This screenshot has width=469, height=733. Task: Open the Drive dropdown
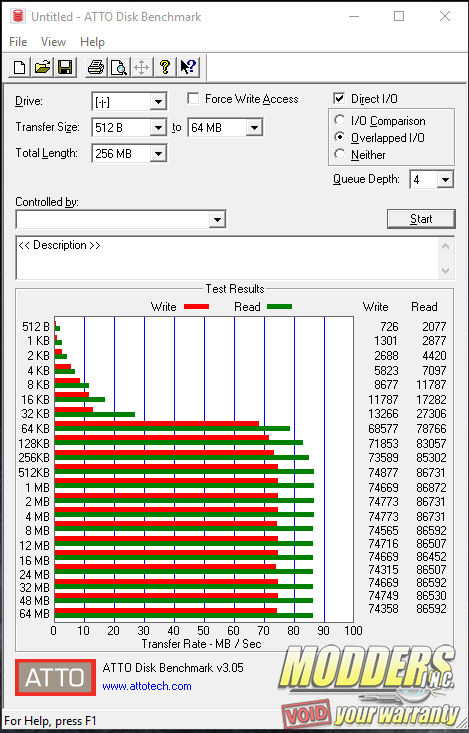pos(159,101)
